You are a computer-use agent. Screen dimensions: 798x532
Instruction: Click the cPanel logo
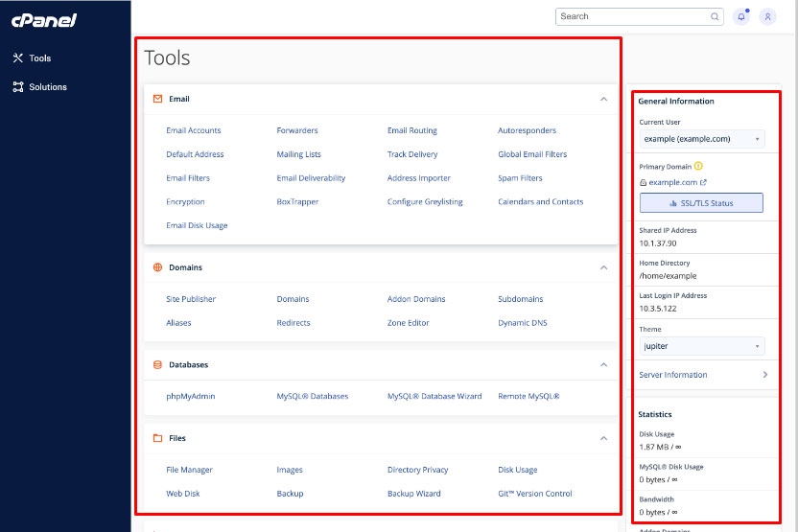click(44, 20)
